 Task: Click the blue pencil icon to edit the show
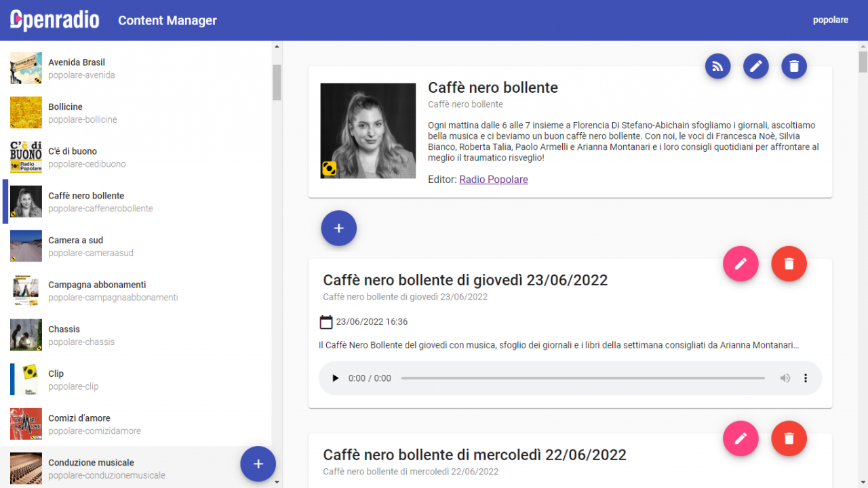click(x=755, y=66)
